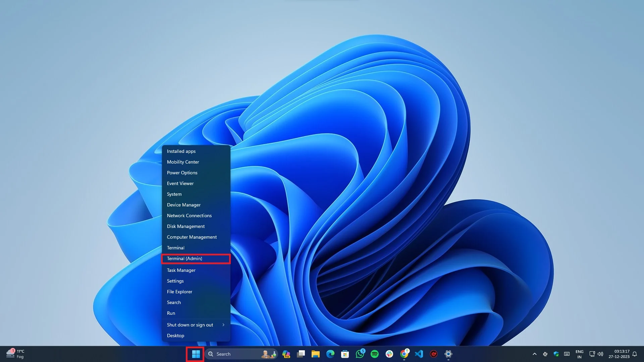Open Network Connections from the menu
This screenshot has height=362, width=644.
[x=196, y=216]
